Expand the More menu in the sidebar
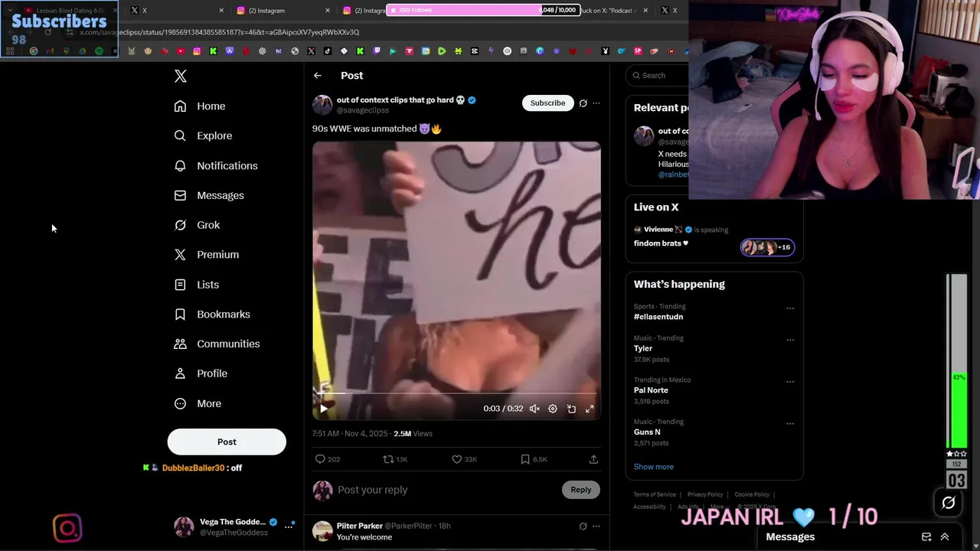 [x=198, y=403]
